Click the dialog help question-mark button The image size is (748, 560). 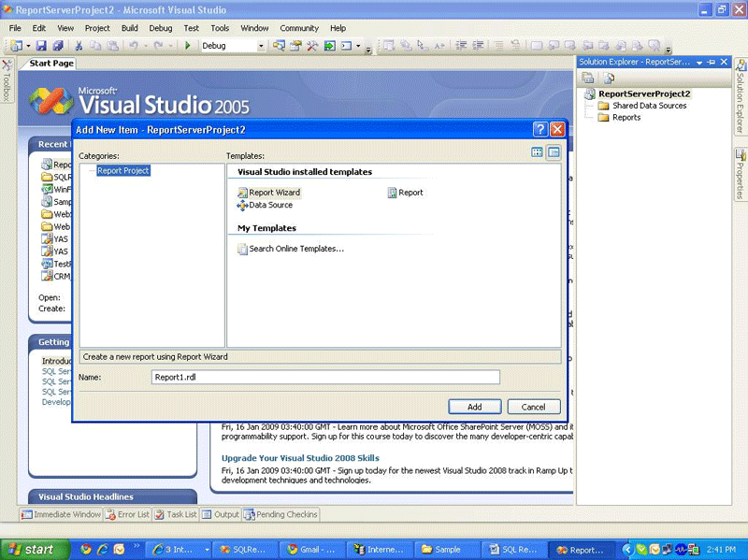tap(539, 130)
